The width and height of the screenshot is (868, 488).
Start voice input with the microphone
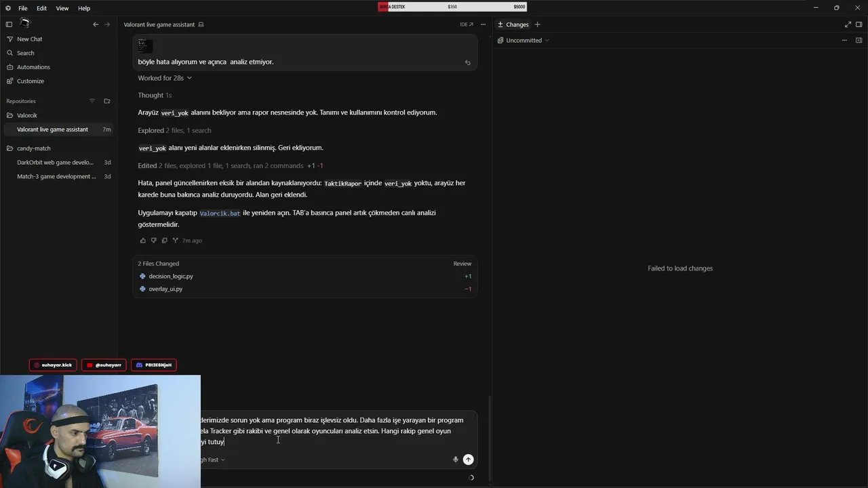click(x=456, y=460)
